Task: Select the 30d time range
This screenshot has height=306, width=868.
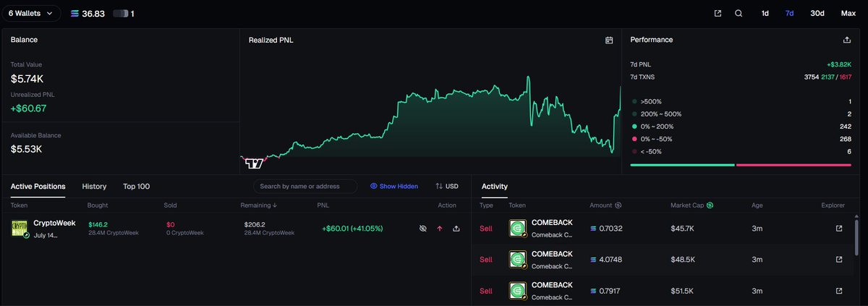Action: (x=817, y=13)
